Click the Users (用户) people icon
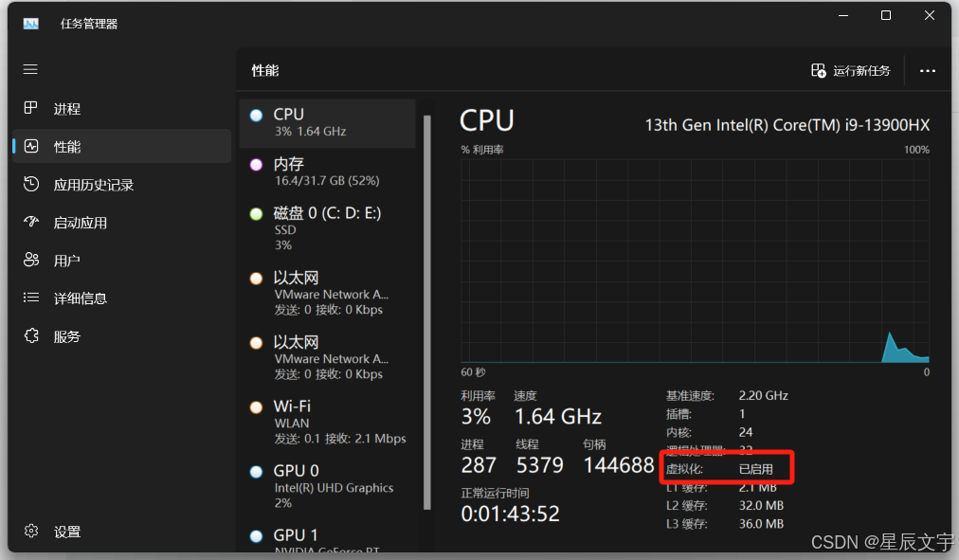 [x=31, y=260]
